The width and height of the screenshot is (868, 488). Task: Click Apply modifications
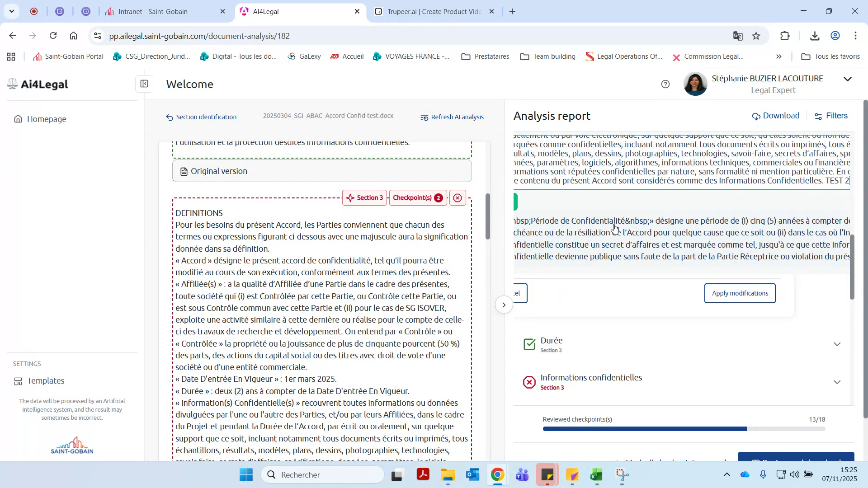pyautogui.click(x=739, y=293)
